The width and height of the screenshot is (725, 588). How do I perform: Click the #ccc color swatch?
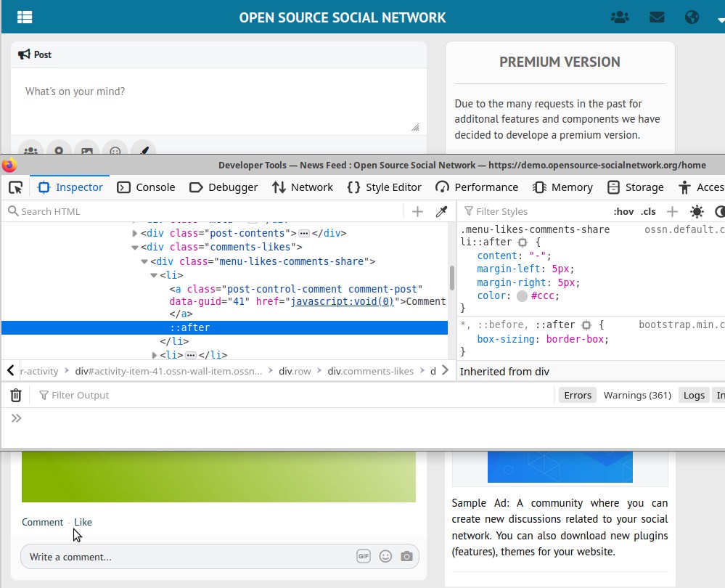(522, 296)
